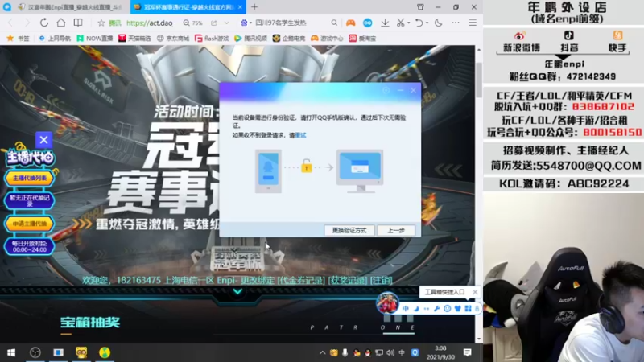The image size is (644, 362).
Task: Open settings gear in QQ dialog header
Action: point(386,90)
